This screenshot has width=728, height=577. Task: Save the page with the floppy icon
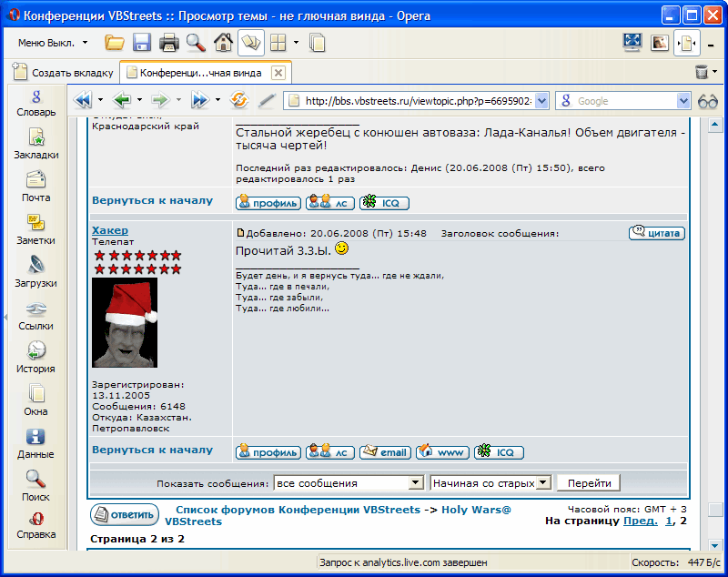coord(142,43)
